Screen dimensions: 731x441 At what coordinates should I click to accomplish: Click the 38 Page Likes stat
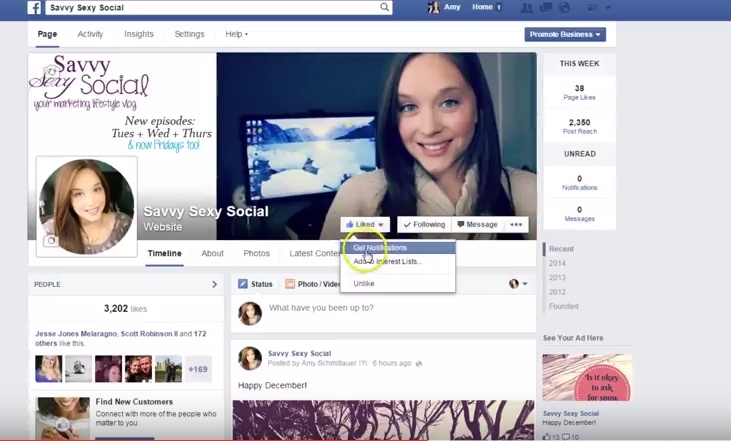pyautogui.click(x=579, y=92)
